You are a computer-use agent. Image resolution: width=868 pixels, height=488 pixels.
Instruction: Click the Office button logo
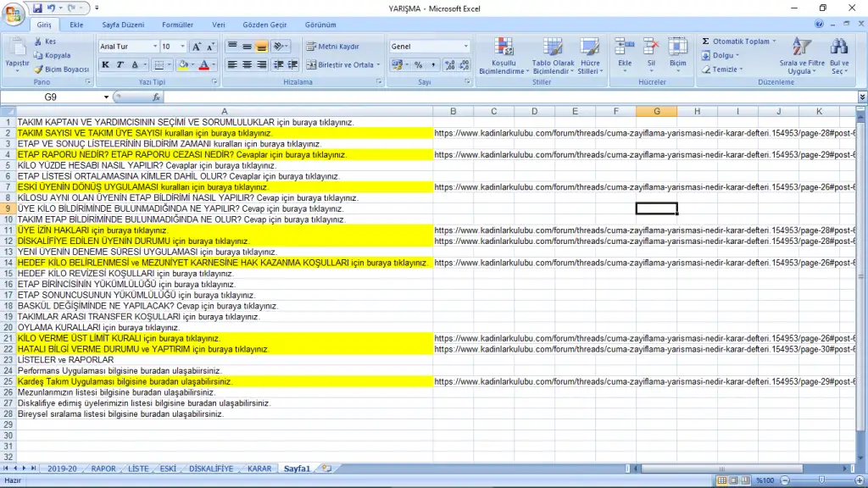(x=14, y=14)
